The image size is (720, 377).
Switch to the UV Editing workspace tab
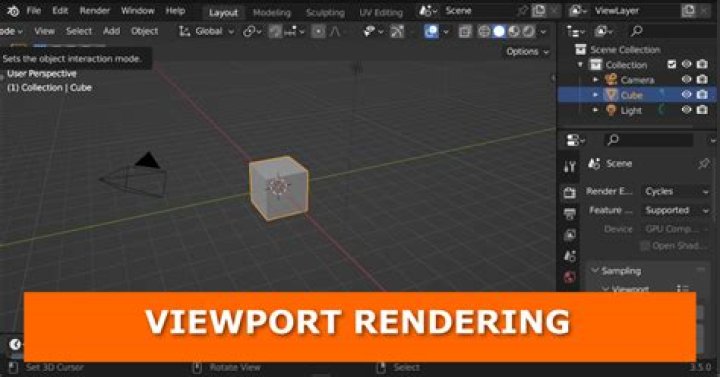(381, 12)
